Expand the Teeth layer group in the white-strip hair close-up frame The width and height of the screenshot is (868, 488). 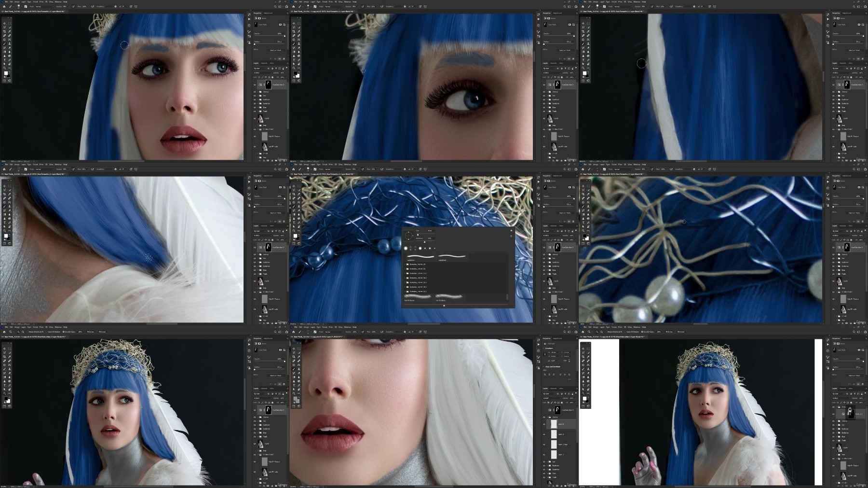837,111
